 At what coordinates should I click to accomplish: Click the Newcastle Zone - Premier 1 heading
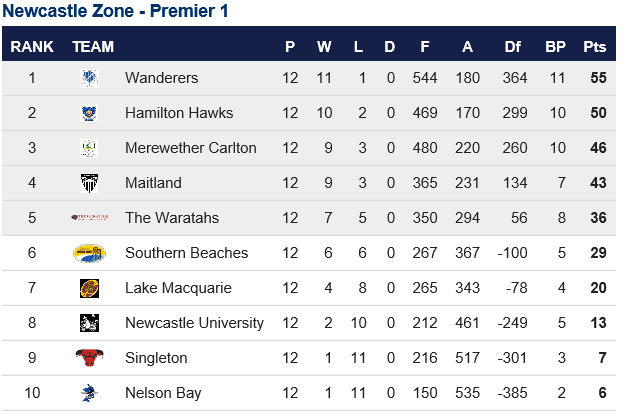pos(115,11)
